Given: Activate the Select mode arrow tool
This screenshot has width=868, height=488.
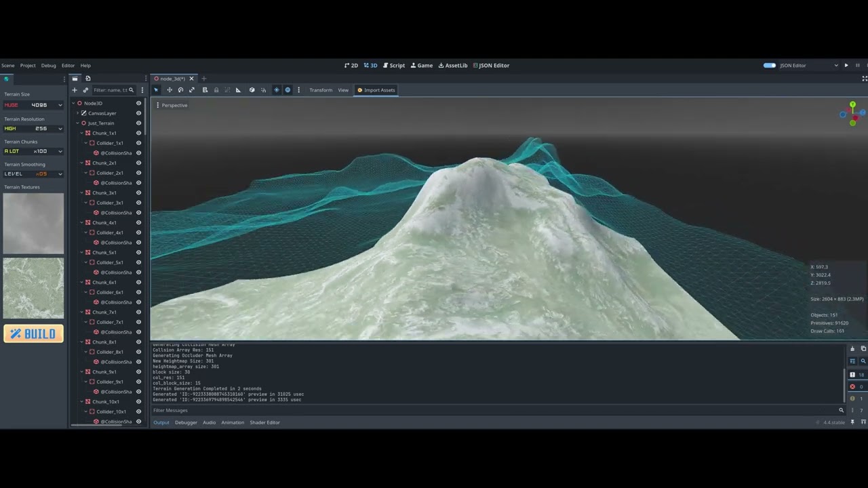Looking at the screenshot, I should click(156, 90).
